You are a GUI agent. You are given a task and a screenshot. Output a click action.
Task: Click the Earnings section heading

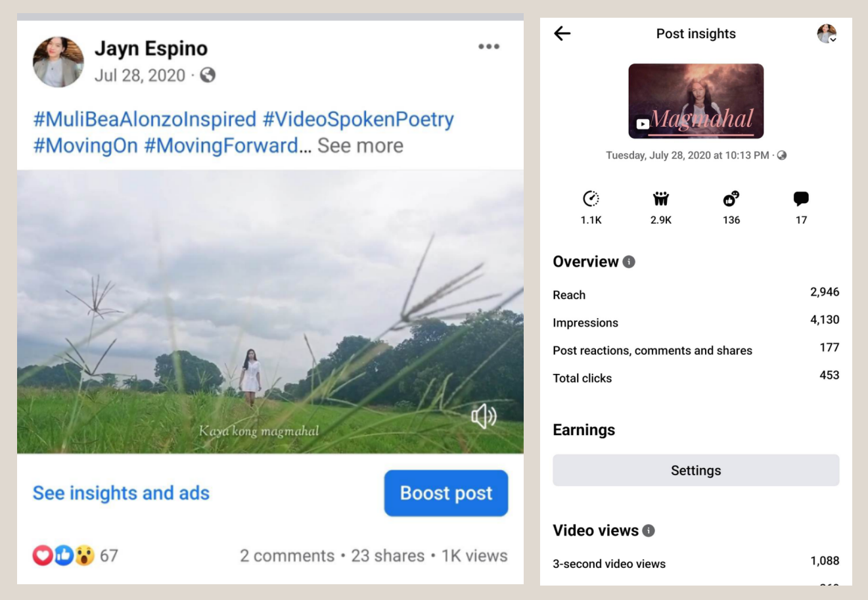pos(584,430)
